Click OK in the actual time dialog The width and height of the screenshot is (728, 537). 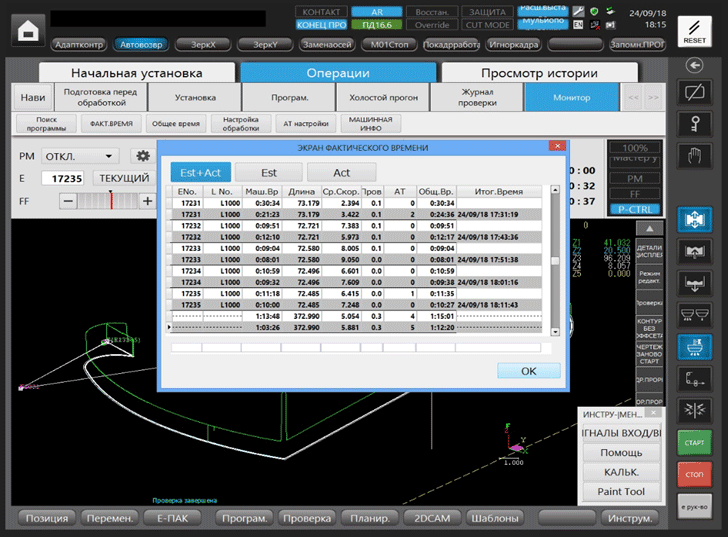point(528,371)
